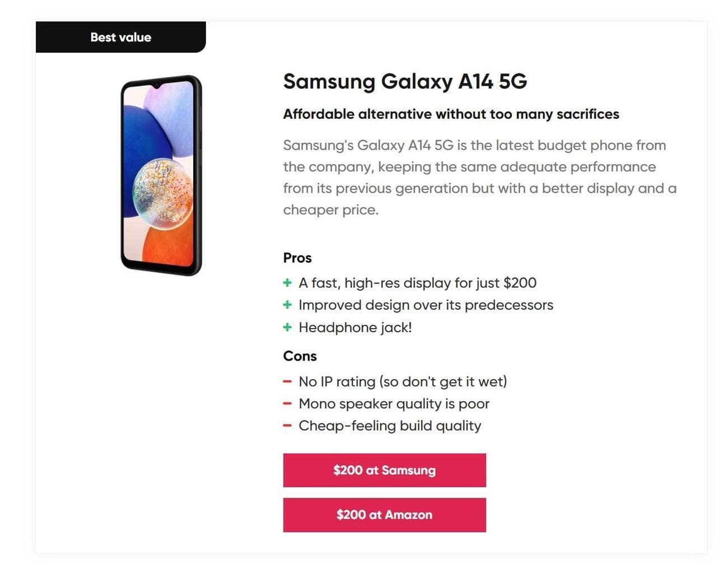Click the "Pros" heading
728x565 pixels.
(x=297, y=258)
